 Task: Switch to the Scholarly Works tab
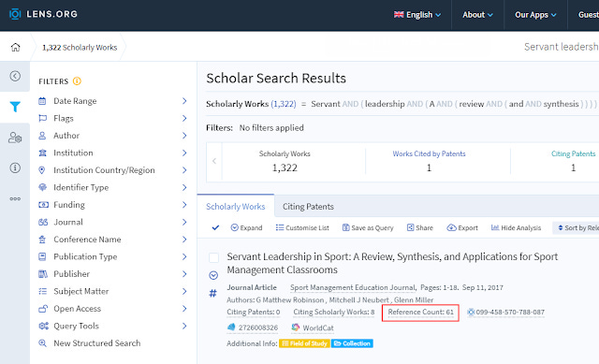[236, 206]
